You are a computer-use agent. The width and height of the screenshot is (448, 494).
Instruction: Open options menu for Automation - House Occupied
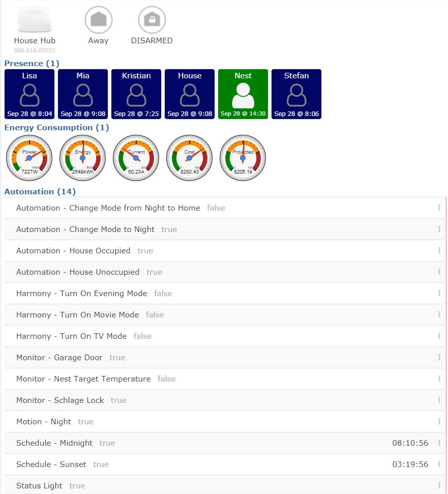tap(438, 250)
